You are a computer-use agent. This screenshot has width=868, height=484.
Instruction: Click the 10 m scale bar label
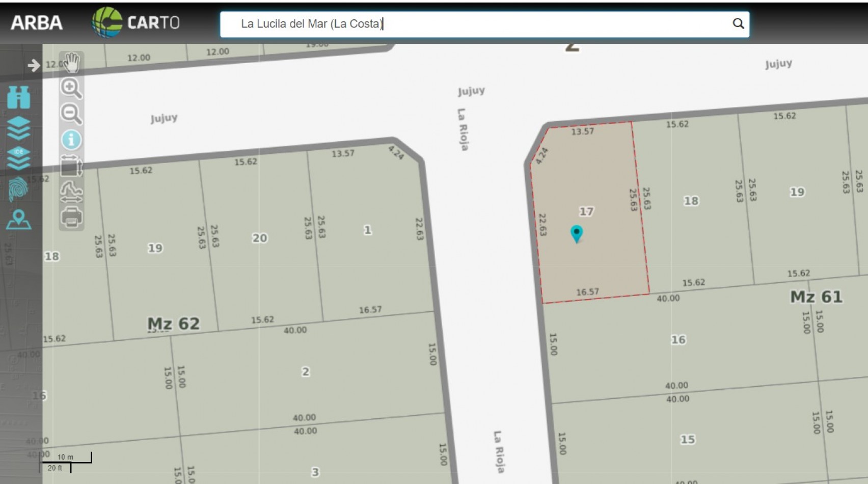(x=65, y=457)
